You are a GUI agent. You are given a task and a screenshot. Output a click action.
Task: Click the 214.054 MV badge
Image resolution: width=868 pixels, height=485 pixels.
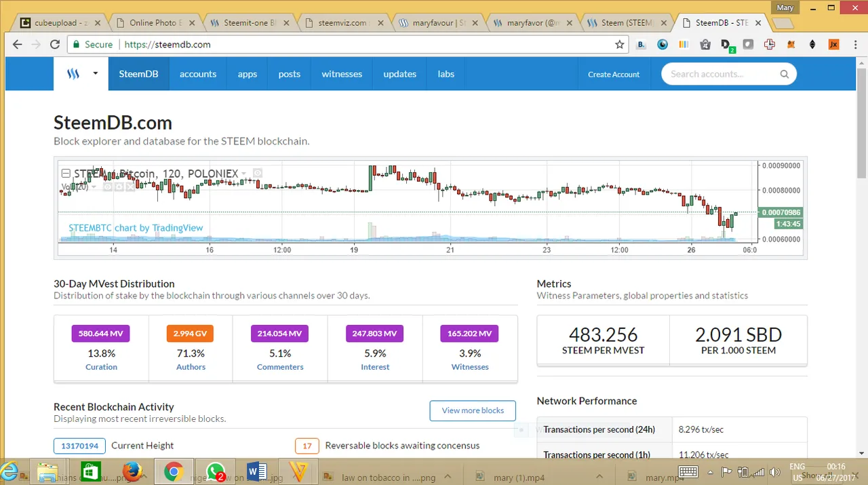coord(279,334)
